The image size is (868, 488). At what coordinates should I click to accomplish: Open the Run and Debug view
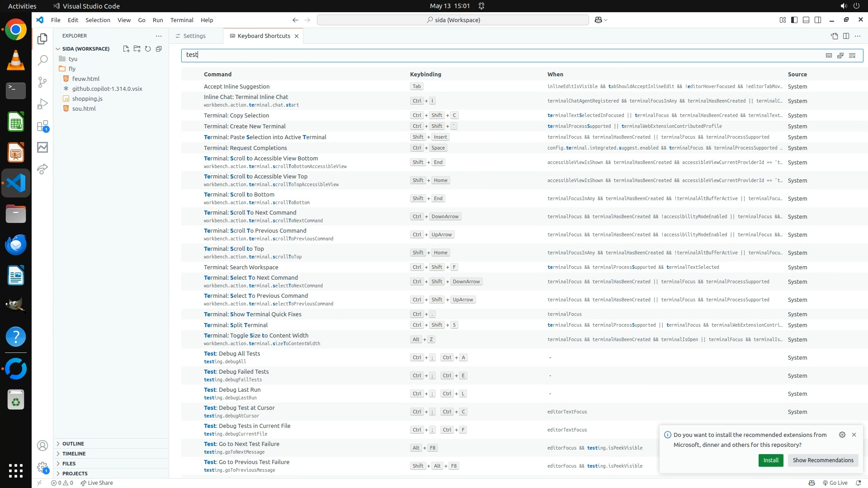[x=42, y=104]
